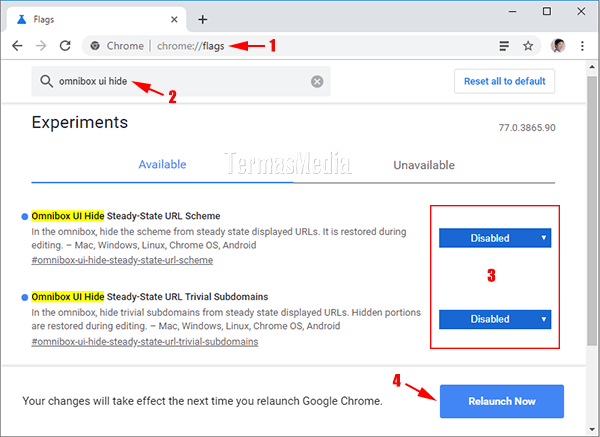The image size is (600, 437).
Task: Maximize the Chrome window
Action: 547,11
